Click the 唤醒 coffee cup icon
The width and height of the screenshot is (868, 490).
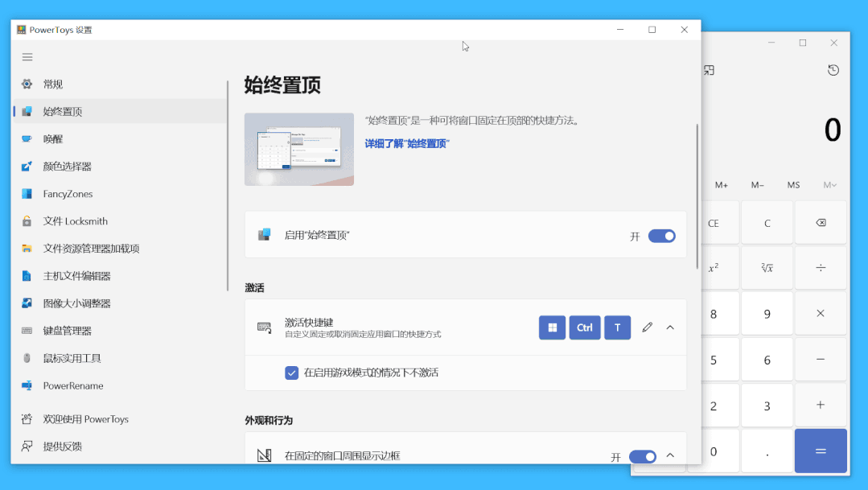[x=27, y=139]
